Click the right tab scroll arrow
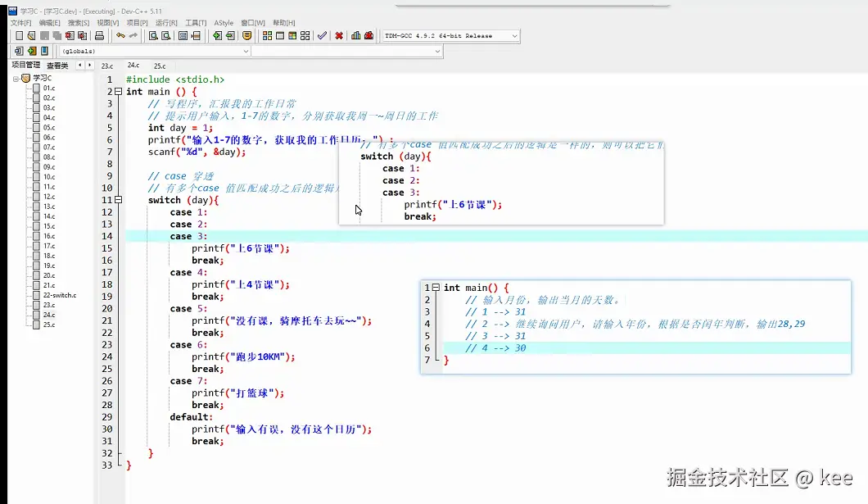868x504 pixels. tap(89, 66)
